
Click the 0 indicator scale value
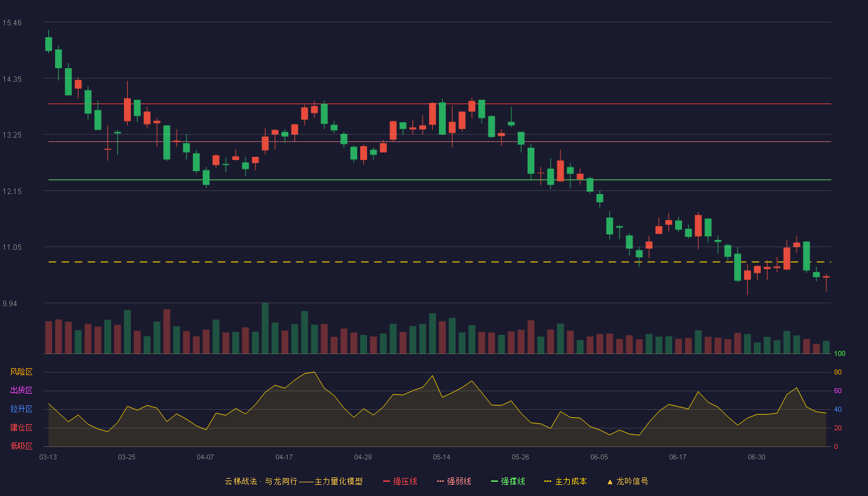coord(836,446)
